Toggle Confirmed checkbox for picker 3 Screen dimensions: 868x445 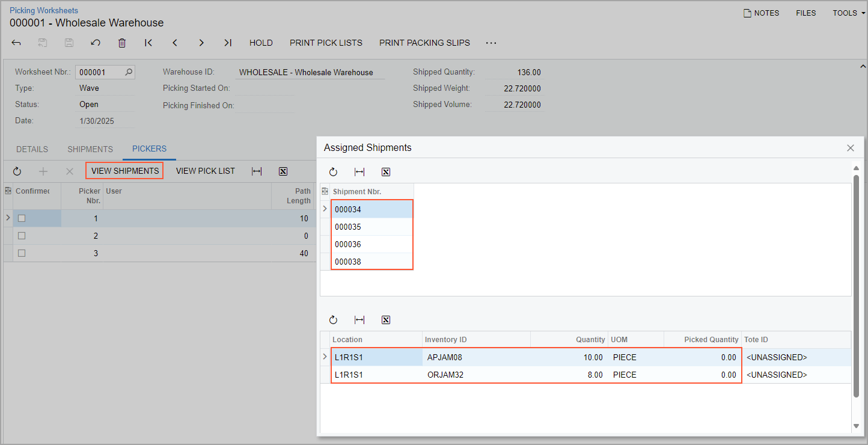coord(22,253)
